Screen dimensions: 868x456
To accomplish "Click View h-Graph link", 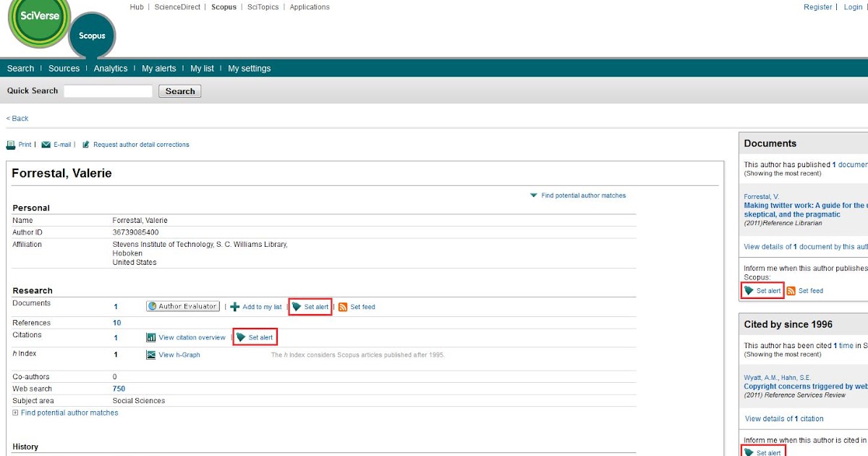I will (x=179, y=355).
